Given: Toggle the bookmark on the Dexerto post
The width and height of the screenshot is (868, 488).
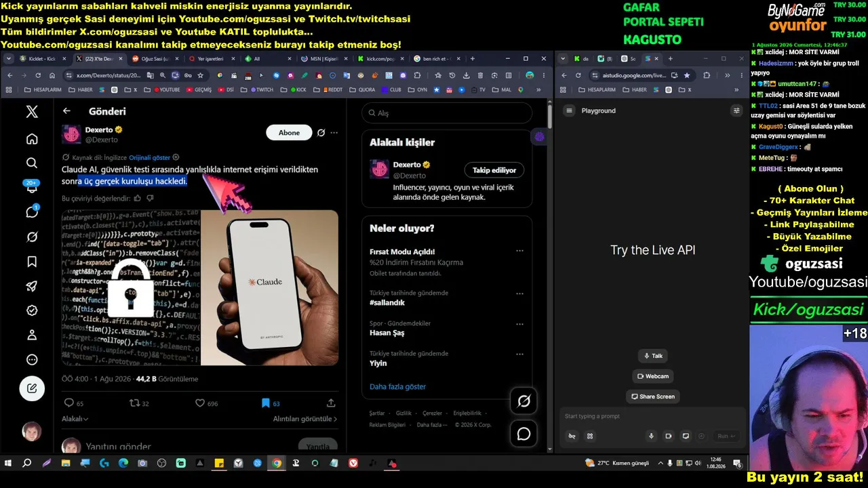Looking at the screenshot, I should point(266,403).
